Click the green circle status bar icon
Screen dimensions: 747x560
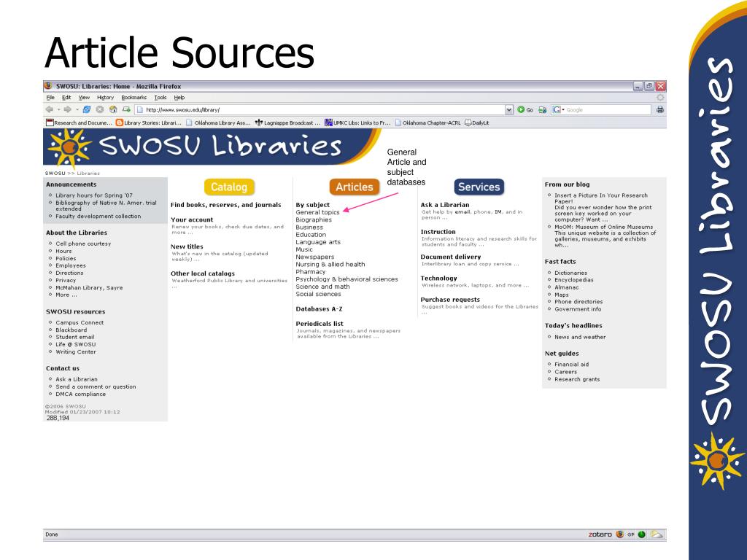click(641, 534)
